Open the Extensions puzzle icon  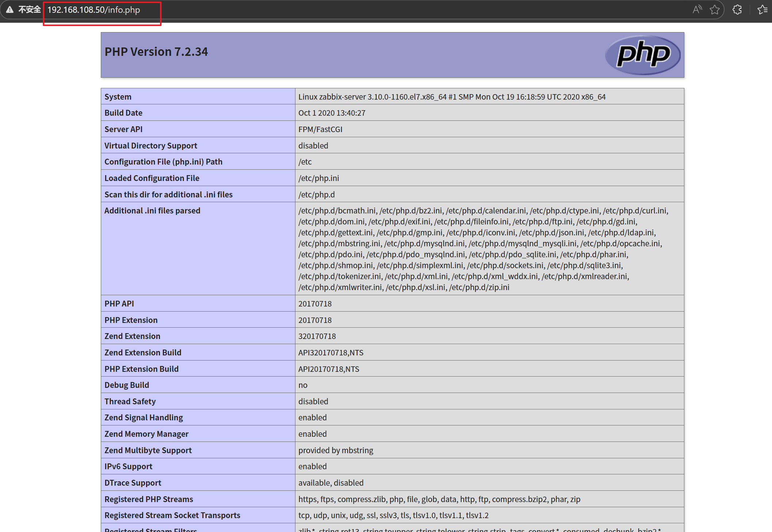pos(737,10)
